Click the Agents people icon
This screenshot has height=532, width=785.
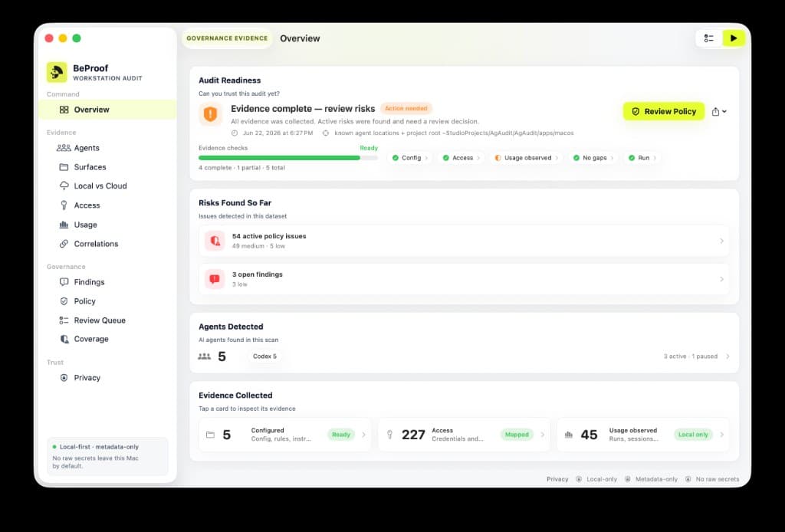pyautogui.click(x=64, y=148)
